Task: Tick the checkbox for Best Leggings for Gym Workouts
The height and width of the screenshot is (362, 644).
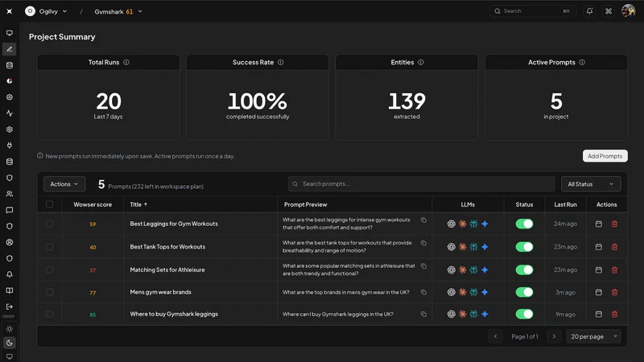Action: (50, 224)
